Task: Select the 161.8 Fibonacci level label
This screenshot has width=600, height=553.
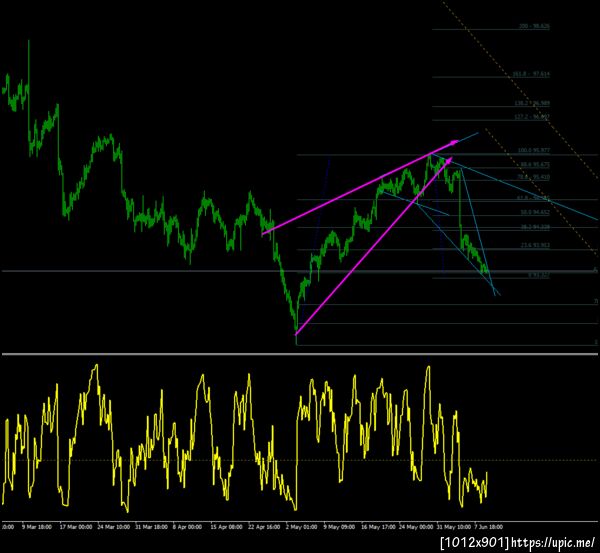Action: point(531,74)
